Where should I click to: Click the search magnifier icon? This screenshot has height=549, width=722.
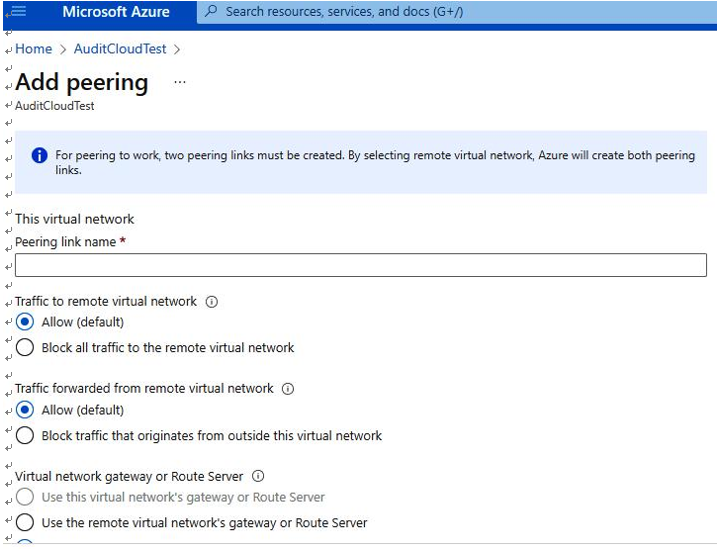[x=211, y=11]
